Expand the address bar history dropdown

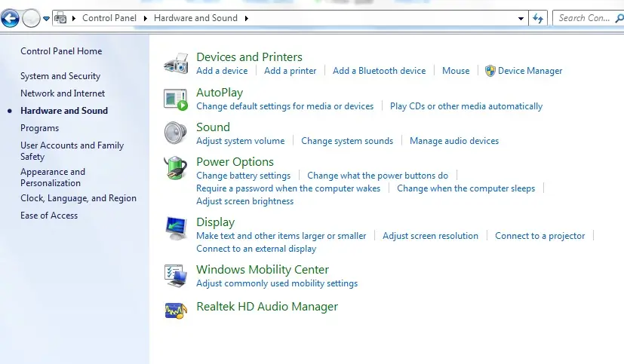(521, 18)
